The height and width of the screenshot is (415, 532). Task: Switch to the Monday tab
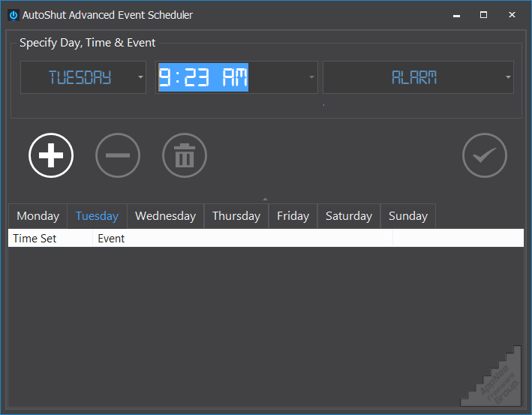pyautogui.click(x=38, y=216)
